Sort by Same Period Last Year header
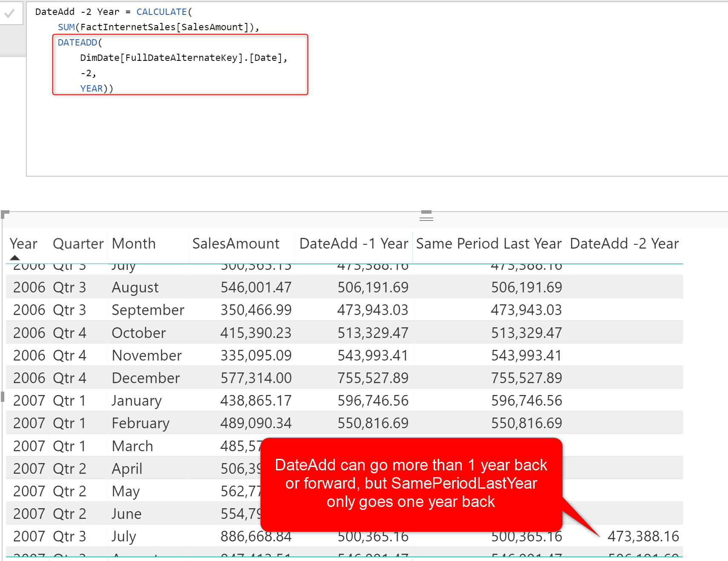This screenshot has width=728, height=561. (489, 244)
